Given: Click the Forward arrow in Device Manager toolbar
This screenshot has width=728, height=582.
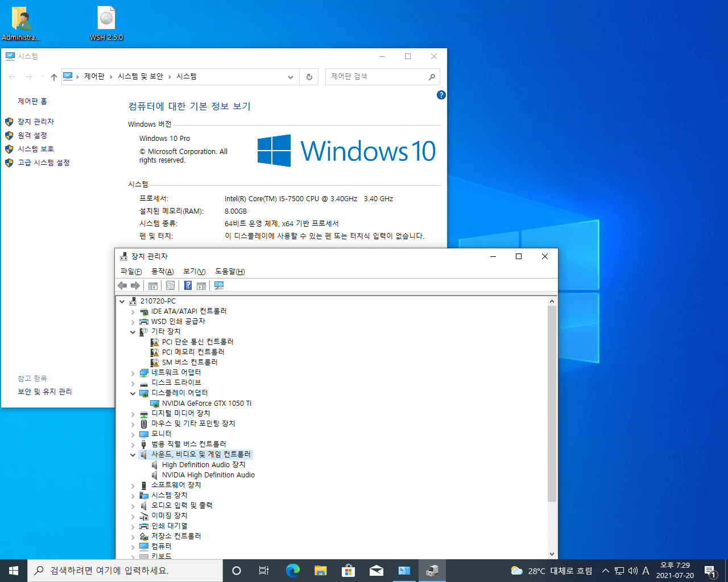Looking at the screenshot, I should (135, 285).
